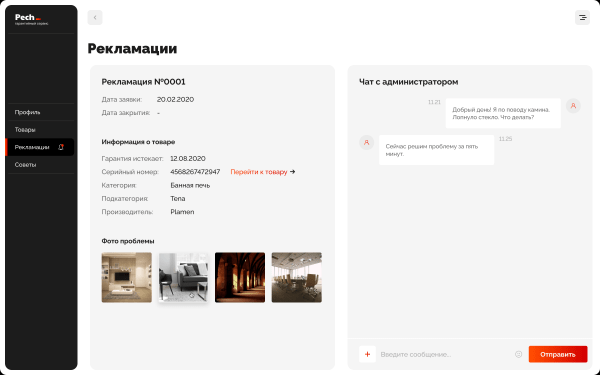This screenshot has height=375, width=600.
Task: Click the Отправить button
Action: click(x=558, y=354)
